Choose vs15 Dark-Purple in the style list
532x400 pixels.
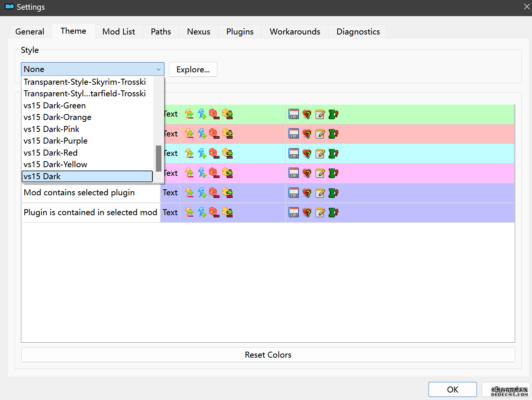[x=55, y=141]
